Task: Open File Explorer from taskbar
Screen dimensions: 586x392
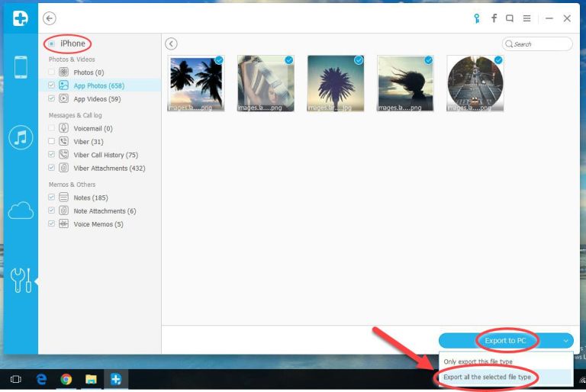Action: click(91, 379)
